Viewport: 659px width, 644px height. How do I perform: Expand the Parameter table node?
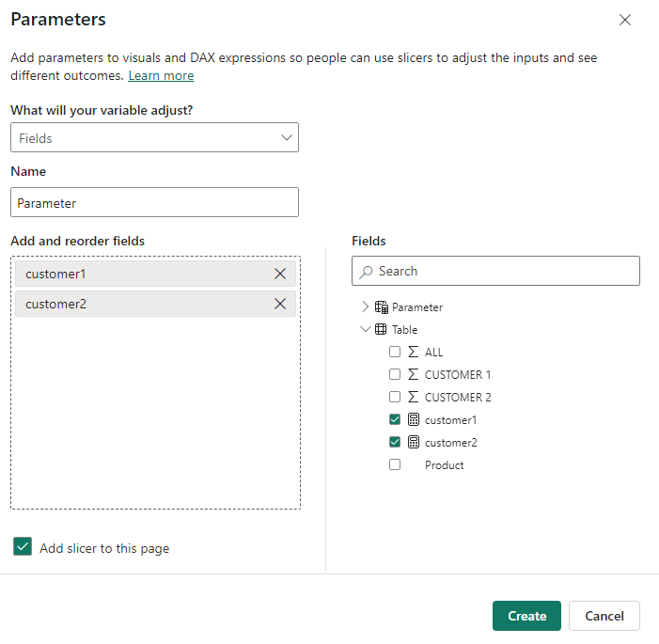(x=365, y=306)
